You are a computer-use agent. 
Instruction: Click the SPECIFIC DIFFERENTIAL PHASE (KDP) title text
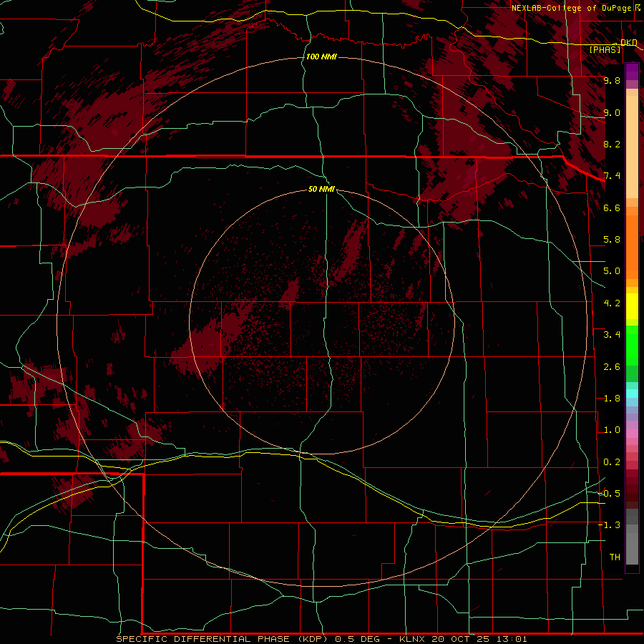222,639
